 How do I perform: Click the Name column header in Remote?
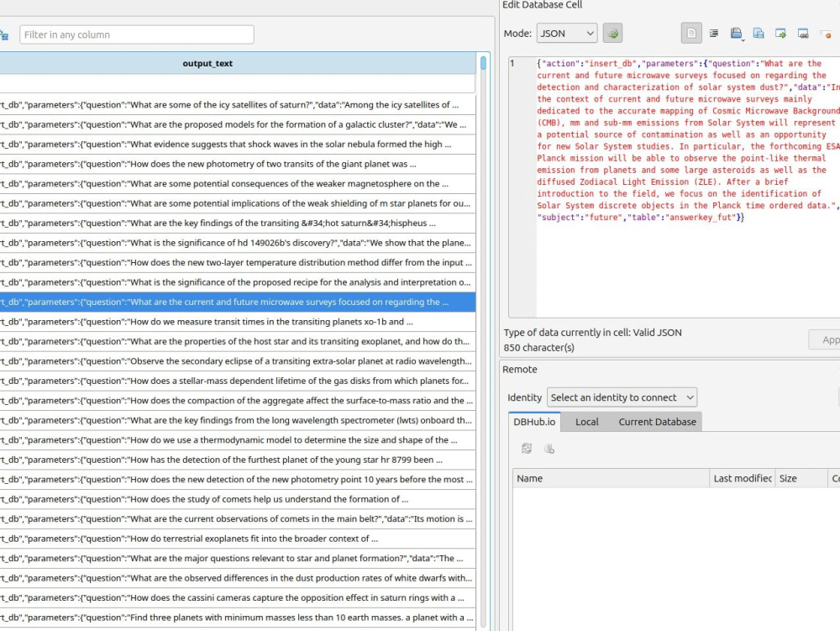point(611,478)
